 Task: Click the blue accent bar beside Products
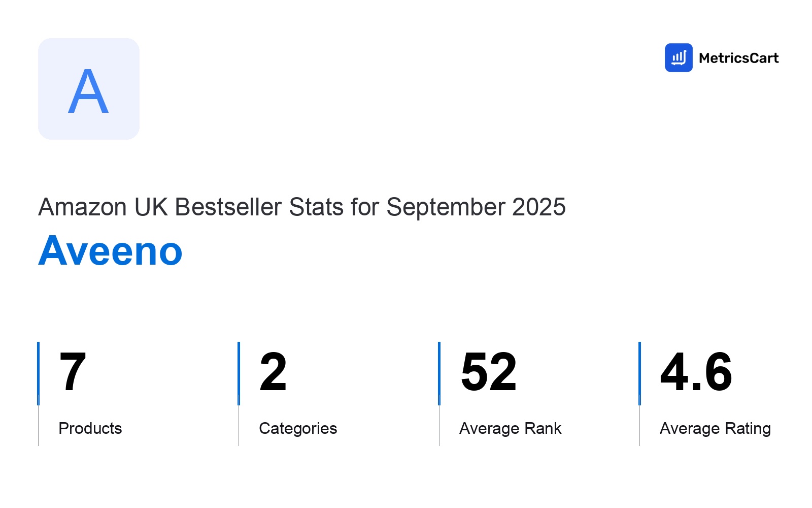[x=39, y=373]
